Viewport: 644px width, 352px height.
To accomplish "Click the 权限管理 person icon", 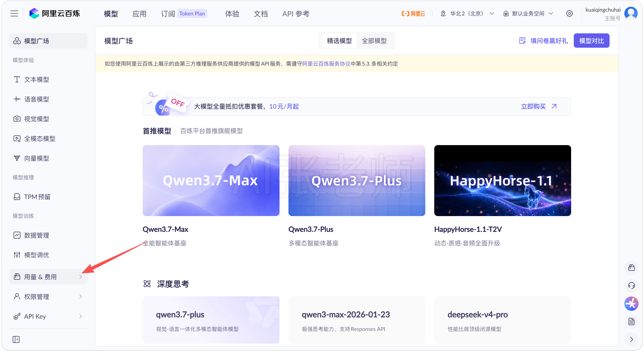I will tap(17, 296).
